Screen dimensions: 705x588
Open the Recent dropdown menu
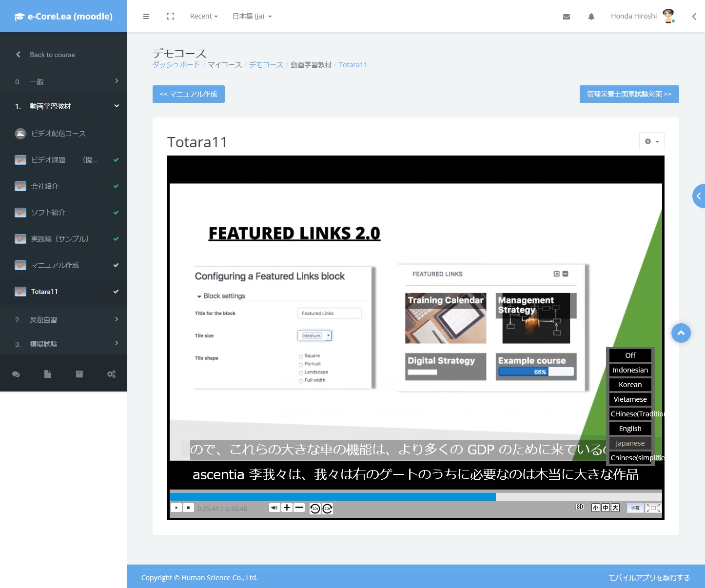coord(204,16)
